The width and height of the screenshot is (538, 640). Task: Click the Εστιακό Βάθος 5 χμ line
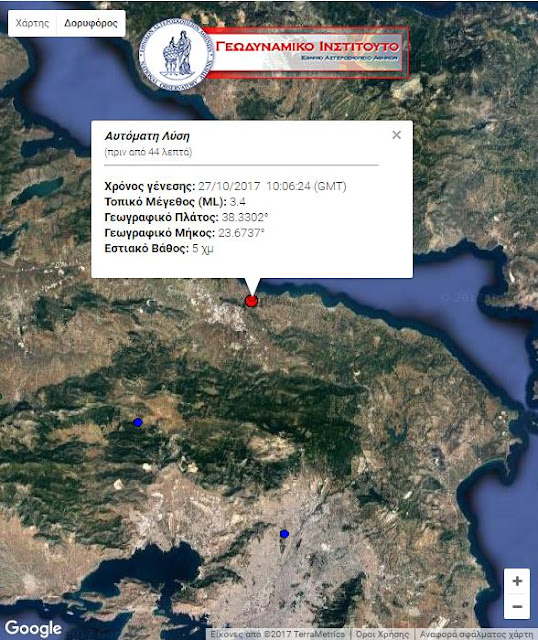pyautogui.click(x=159, y=248)
